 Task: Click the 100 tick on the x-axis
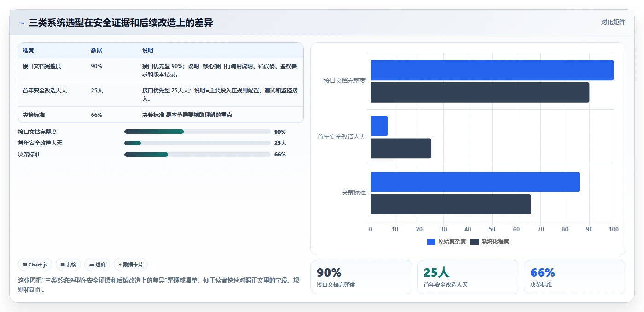point(613,229)
